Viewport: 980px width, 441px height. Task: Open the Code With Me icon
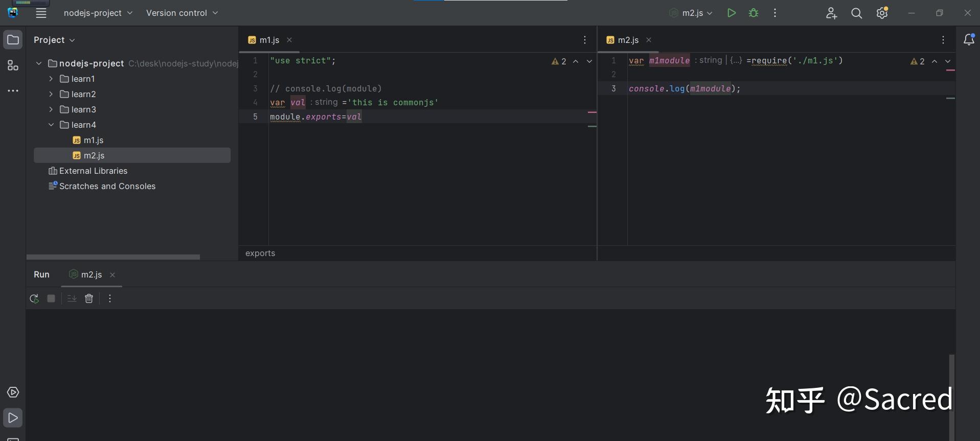pos(831,13)
